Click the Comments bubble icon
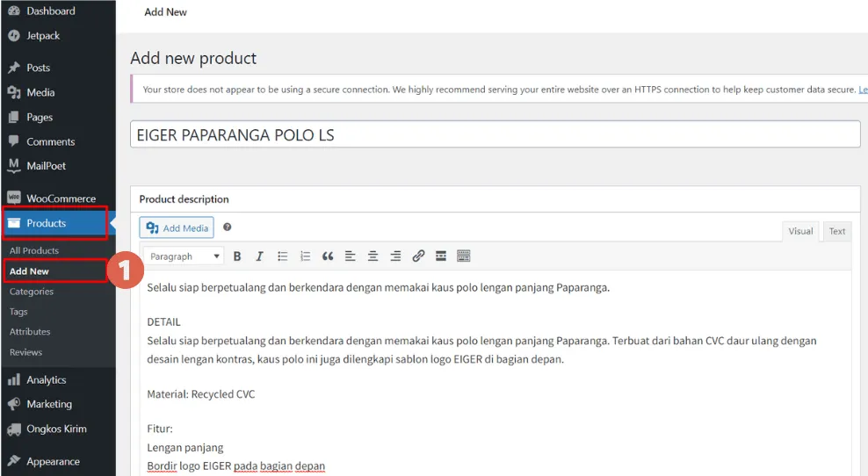This screenshot has width=868, height=476. (14, 141)
